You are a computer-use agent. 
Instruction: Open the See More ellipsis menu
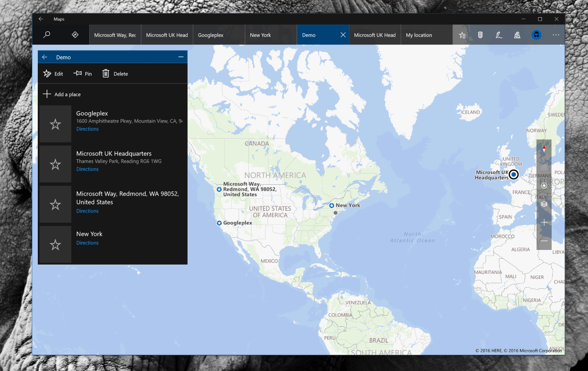(x=556, y=34)
